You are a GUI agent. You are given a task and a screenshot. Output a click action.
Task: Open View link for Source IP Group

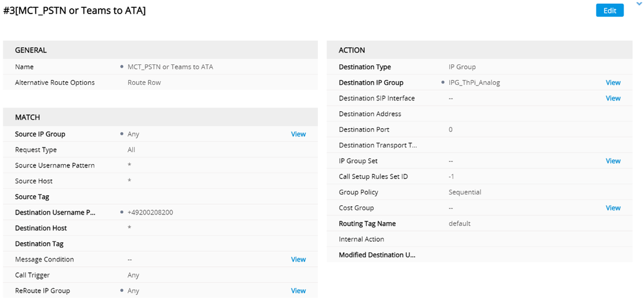click(x=298, y=134)
